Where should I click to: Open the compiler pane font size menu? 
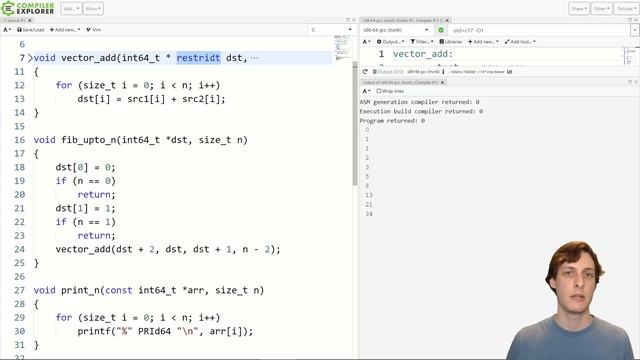(x=367, y=42)
